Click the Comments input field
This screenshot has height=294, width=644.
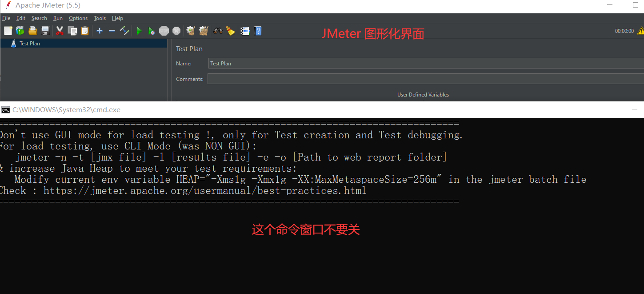(x=425, y=79)
